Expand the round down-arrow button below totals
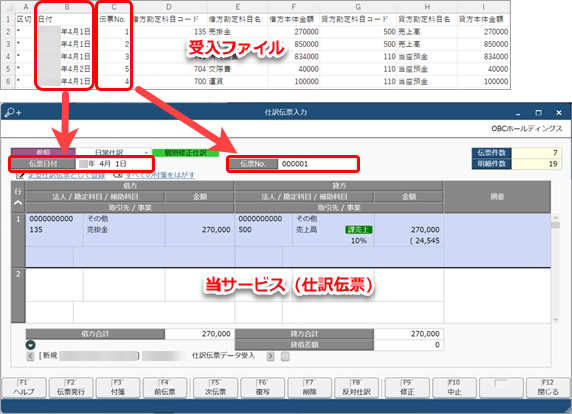Image resolution: width=572 pixels, height=414 pixels. [31, 345]
